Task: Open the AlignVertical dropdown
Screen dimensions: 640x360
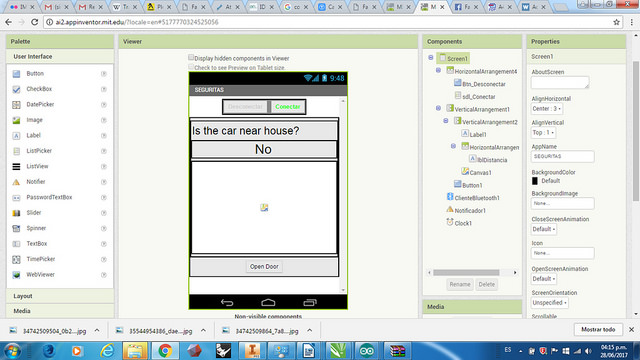Action: (x=543, y=133)
